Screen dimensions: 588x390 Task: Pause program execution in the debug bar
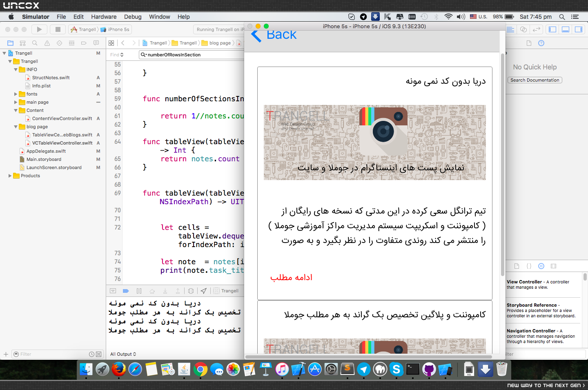[139, 291]
